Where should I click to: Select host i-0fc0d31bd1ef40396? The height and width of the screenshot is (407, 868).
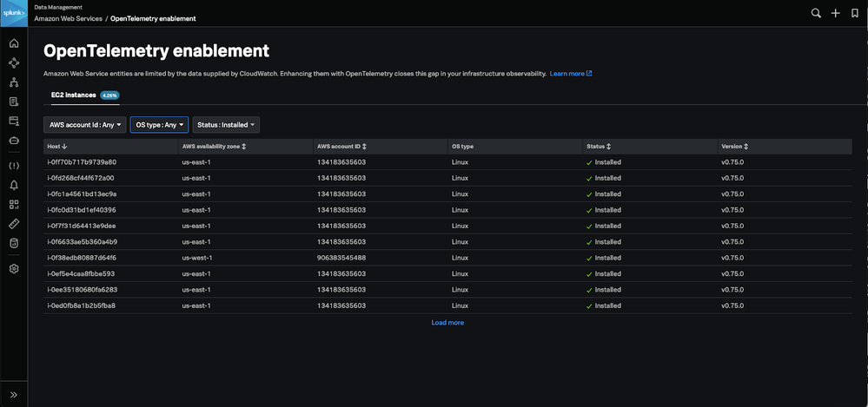(82, 210)
